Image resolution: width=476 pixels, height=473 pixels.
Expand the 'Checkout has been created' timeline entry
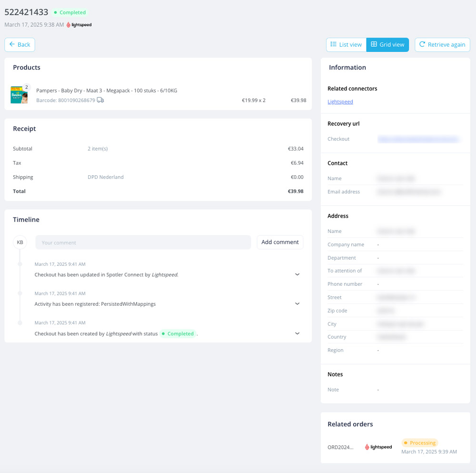click(297, 333)
